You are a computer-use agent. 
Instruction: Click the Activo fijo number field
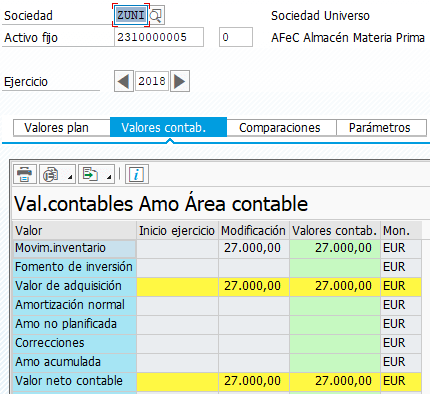coord(159,37)
